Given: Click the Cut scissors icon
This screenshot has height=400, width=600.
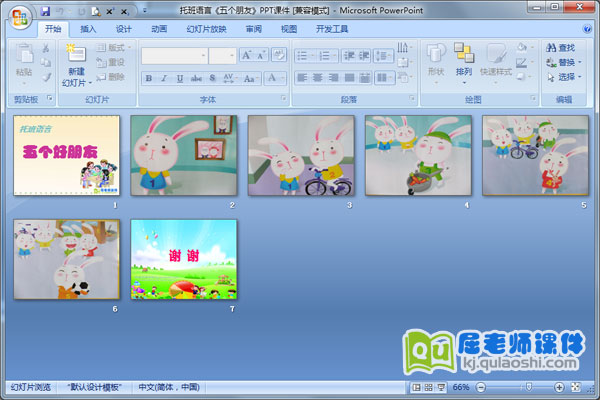Looking at the screenshot, I should 46,48.
